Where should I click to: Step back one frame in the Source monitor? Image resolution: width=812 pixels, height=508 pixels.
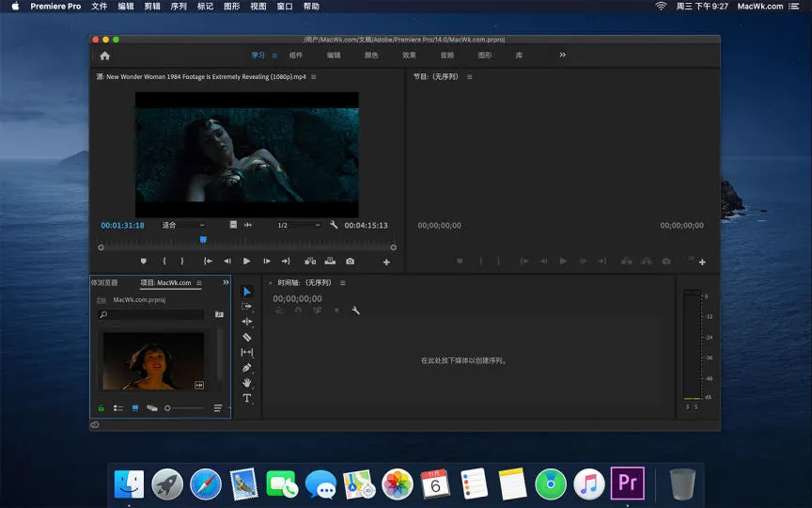[226, 262]
